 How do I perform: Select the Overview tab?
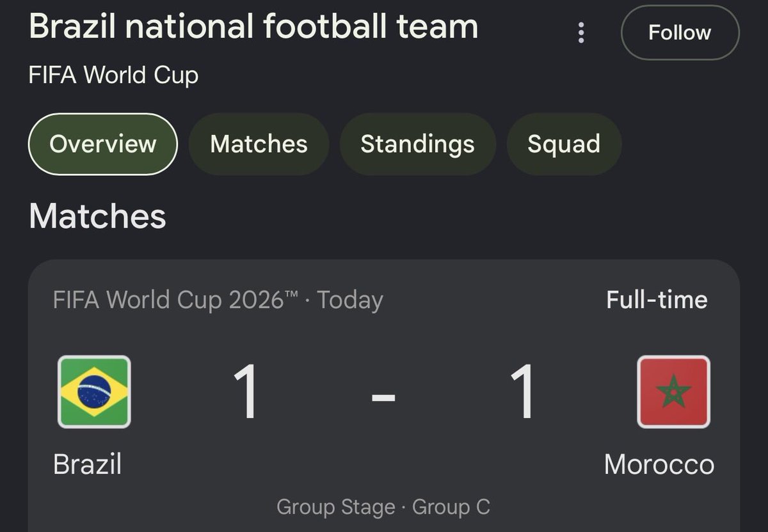(x=102, y=144)
